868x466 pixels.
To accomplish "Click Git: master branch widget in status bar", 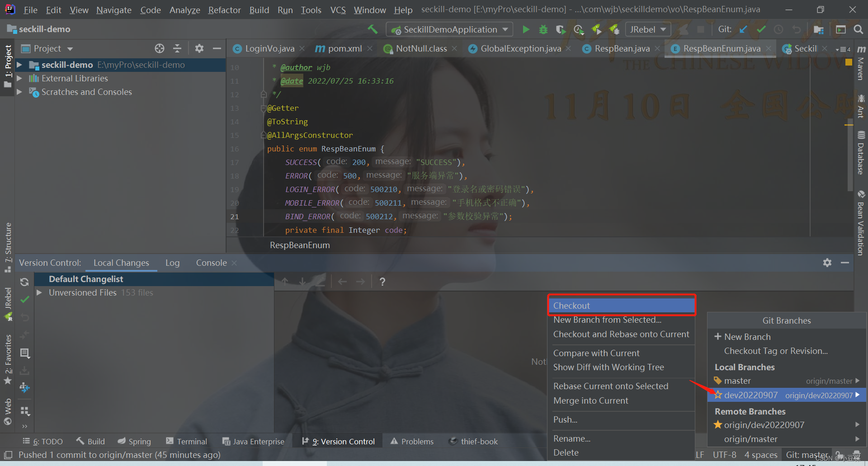I will click(807, 455).
